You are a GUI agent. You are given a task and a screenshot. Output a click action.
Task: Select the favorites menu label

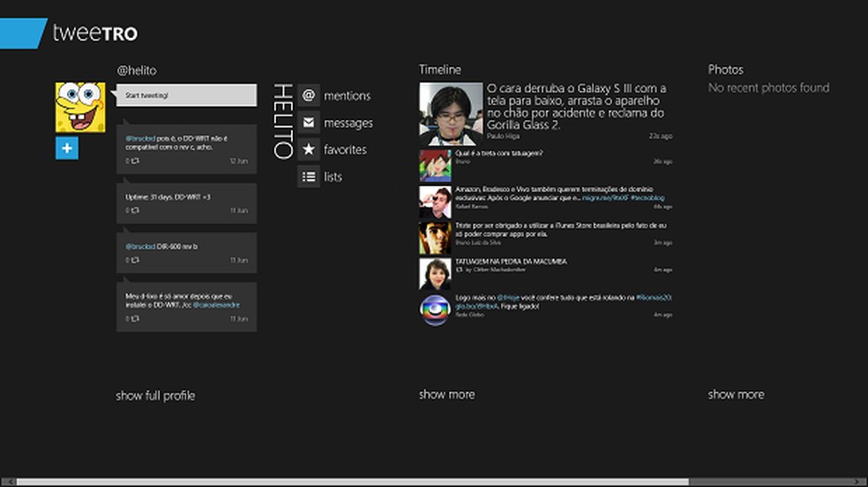click(x=346, y=149)
